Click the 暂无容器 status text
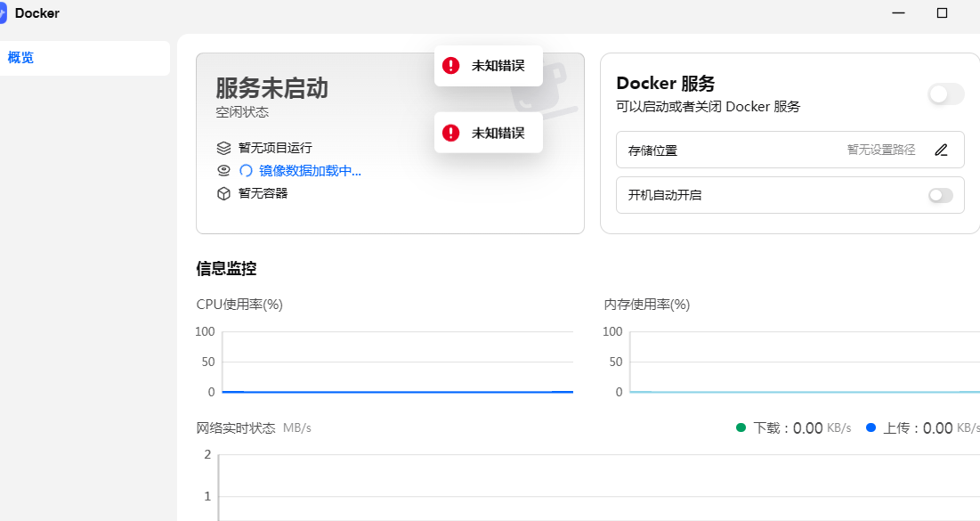Image resolution: width=980 pixels, height=521 pixels. [x=263, y=193]
